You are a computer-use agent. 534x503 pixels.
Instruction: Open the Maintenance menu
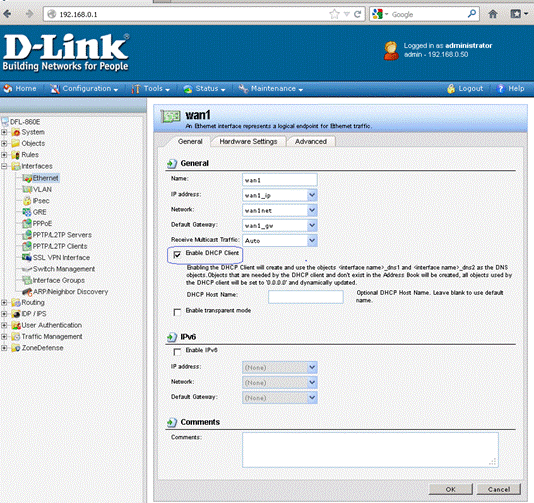pyautogui.click(x=271, y=89)
